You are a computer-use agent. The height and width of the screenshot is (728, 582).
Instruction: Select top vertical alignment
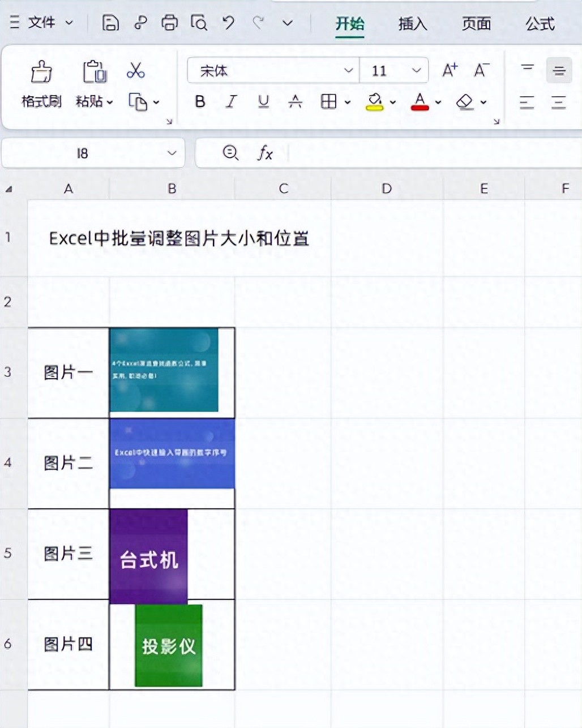click(x=527, y=70)
